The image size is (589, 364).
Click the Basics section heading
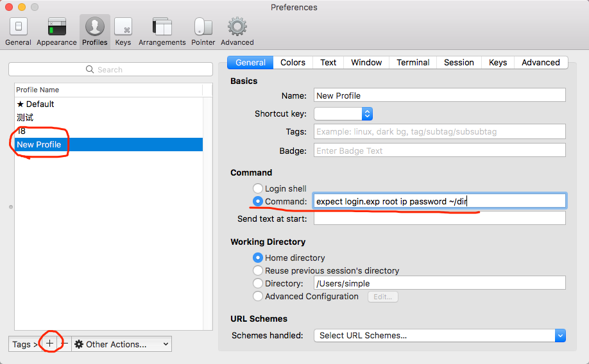coord(244,81)
